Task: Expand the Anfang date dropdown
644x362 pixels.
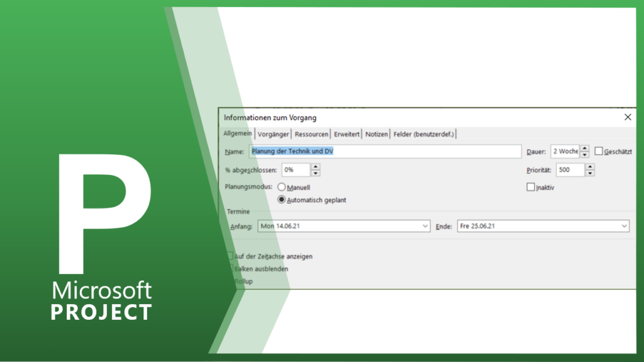Action: click(425, 226)
